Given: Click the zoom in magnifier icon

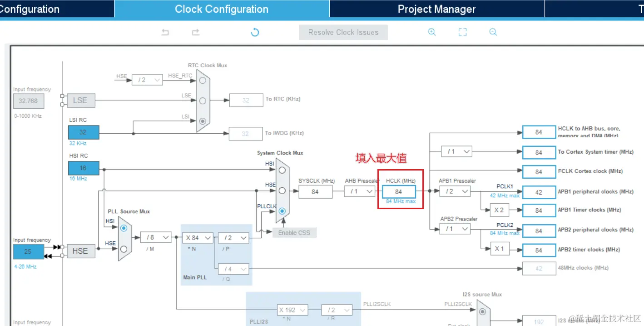Looking at the screenshot, I should click(x=432, y=32).
